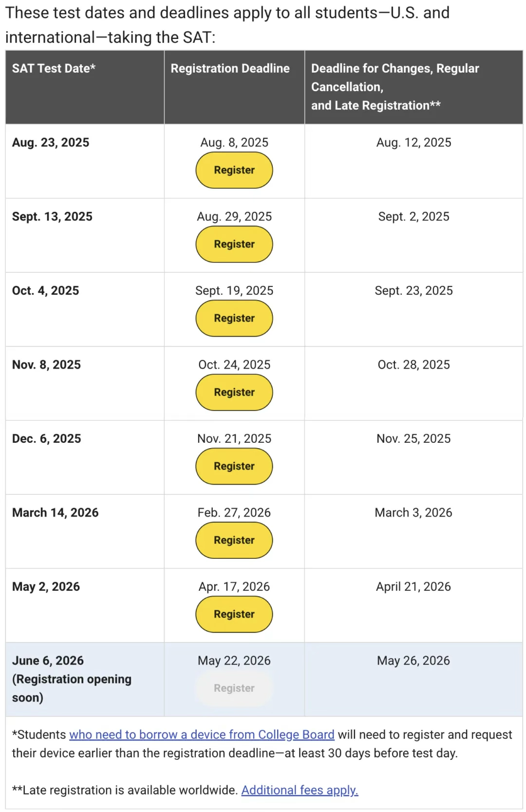Click Register under Feb. 27, 2026 deadline
526x812 pixels.
coord(234,540)
